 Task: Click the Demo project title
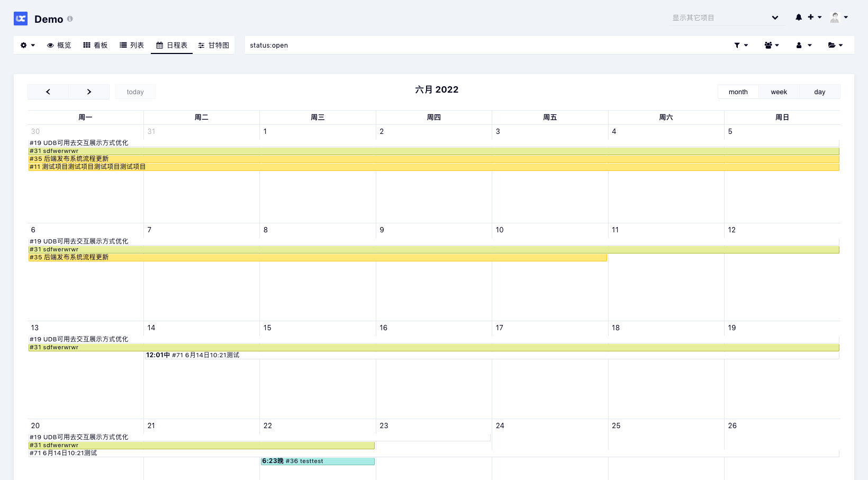(x=49, y=19)
